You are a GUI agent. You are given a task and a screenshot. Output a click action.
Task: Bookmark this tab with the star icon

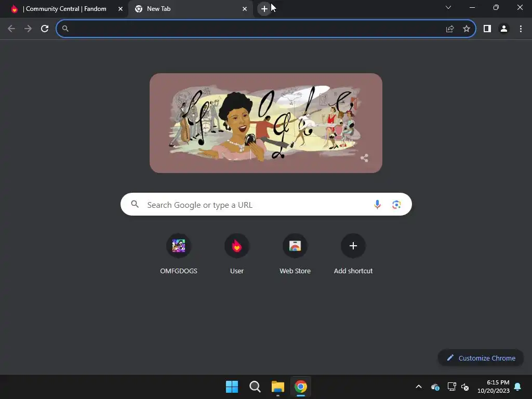(x=467, y=29)
